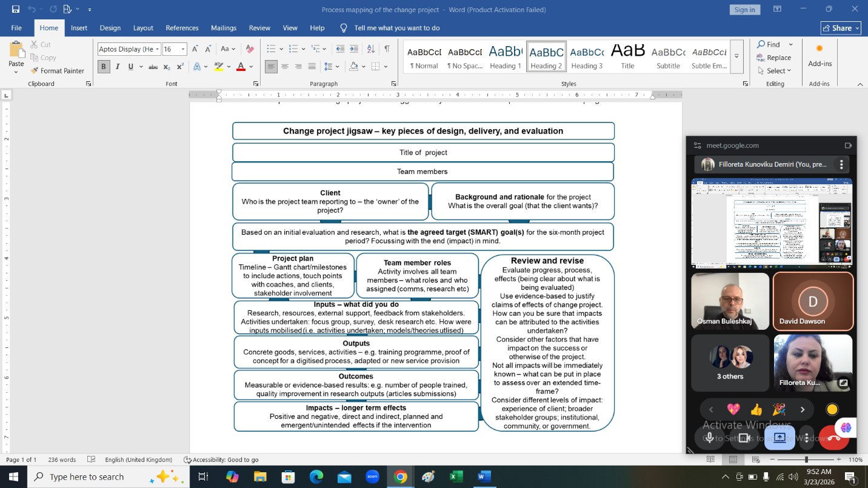
Task: Switch to Print Layout view
Action: (x=733, y=460)
